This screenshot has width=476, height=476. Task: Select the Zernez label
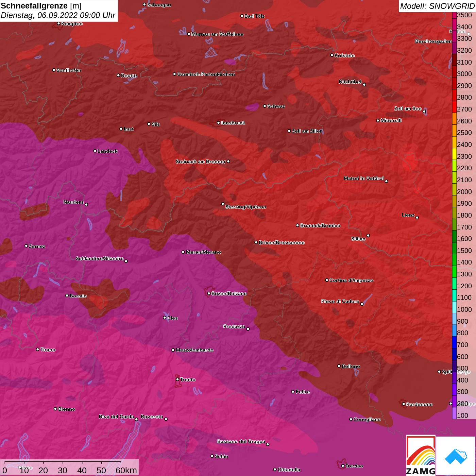pyautogui.click(x=37, y=246)
